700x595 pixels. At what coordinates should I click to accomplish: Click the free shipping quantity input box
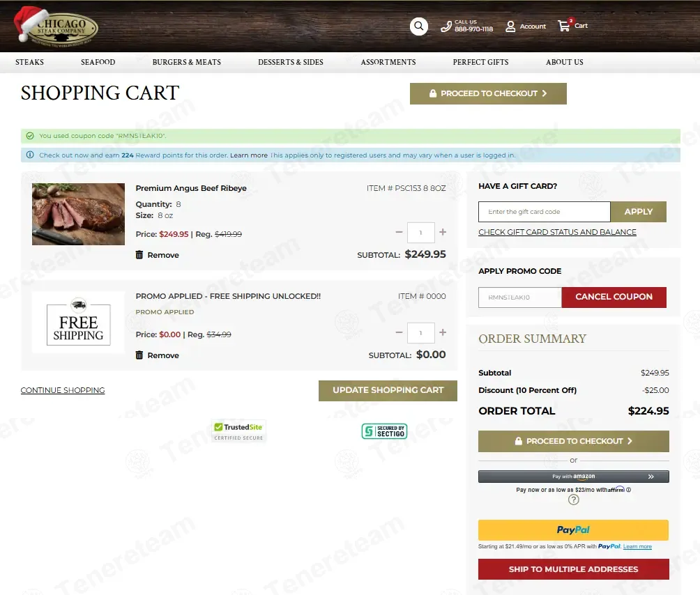[x=420, y=333]
